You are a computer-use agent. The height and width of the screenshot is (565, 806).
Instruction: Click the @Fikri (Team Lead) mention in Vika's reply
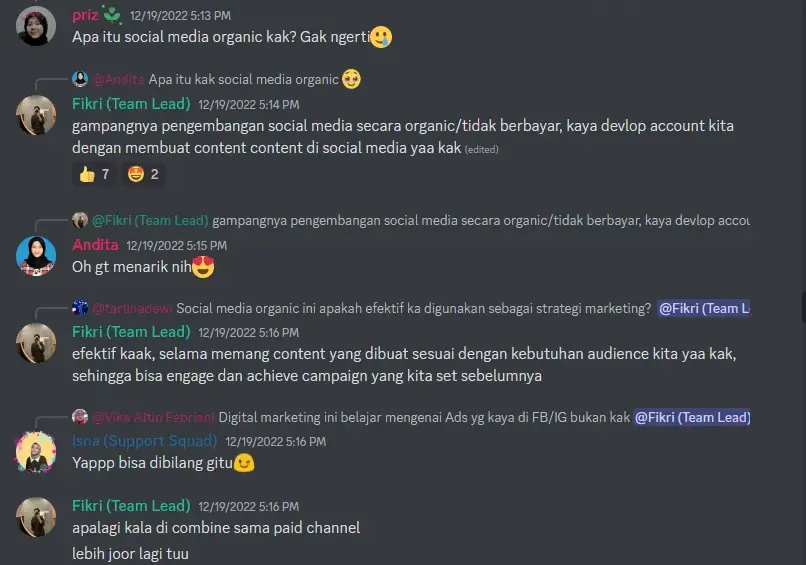click(692, 417)
